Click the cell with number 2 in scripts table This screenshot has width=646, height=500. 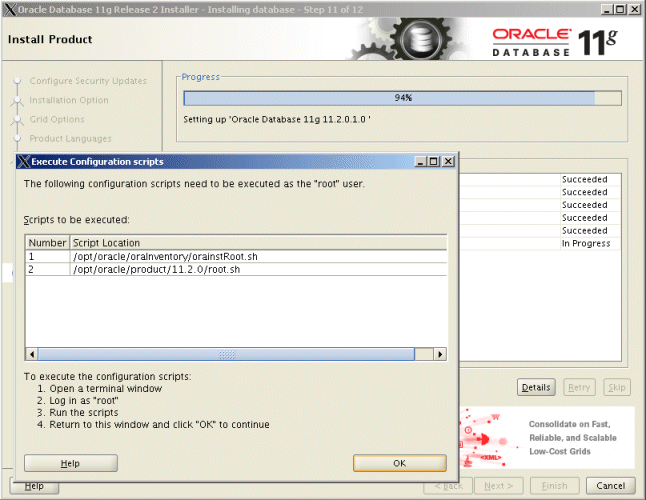point(47,269)
